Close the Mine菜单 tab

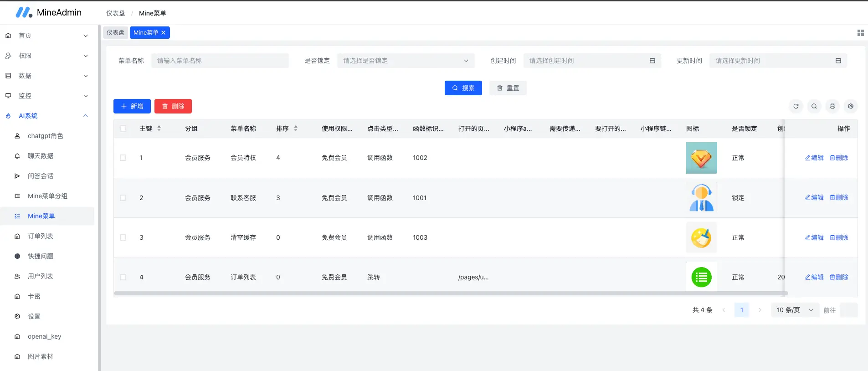tap(164, 33)
